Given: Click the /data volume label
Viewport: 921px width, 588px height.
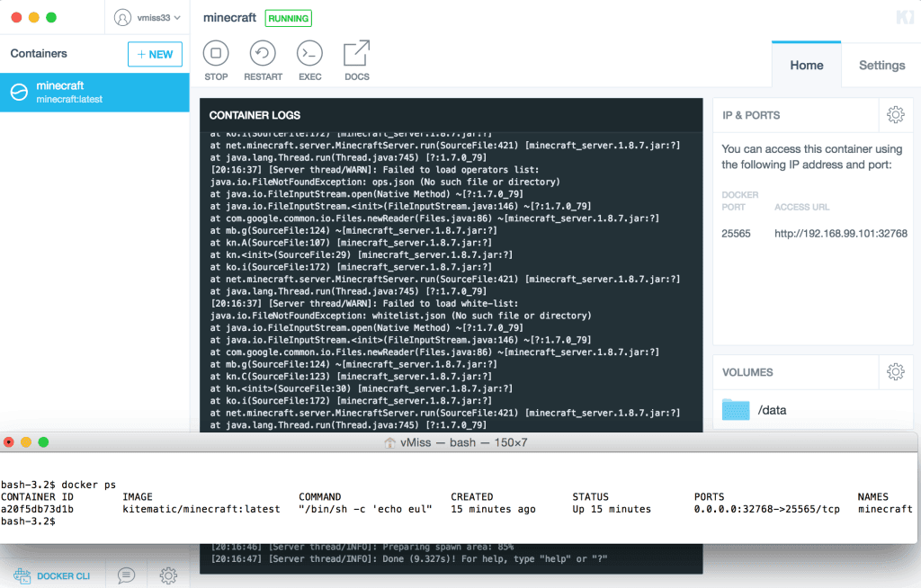Looking at the screenshot, I should [x=772, y=410].
